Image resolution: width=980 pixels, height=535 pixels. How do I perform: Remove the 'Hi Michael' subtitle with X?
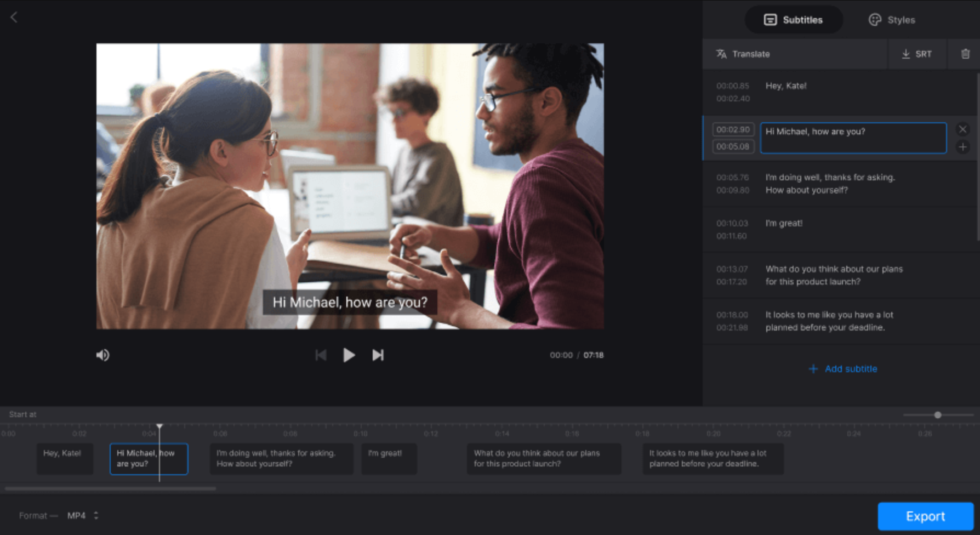[962, 129]
